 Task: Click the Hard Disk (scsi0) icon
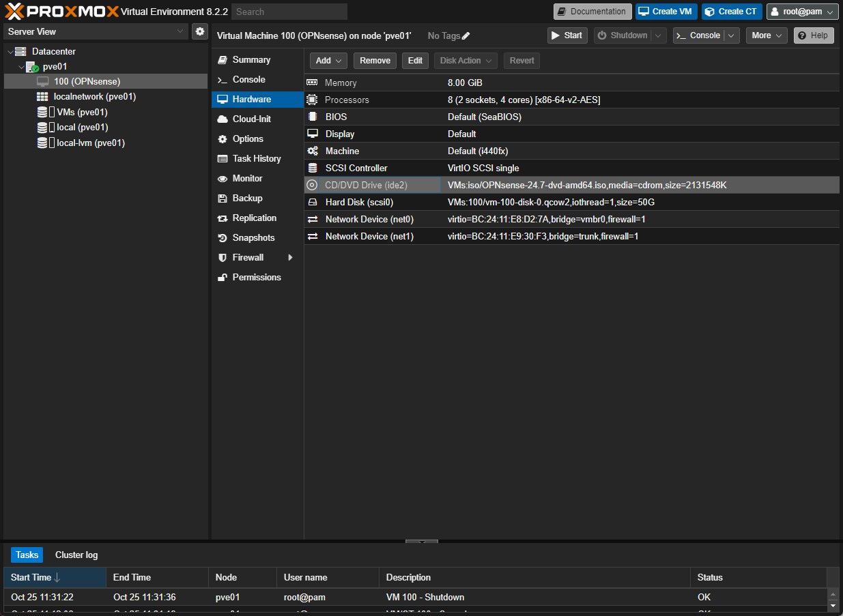[x=312, y=202]
